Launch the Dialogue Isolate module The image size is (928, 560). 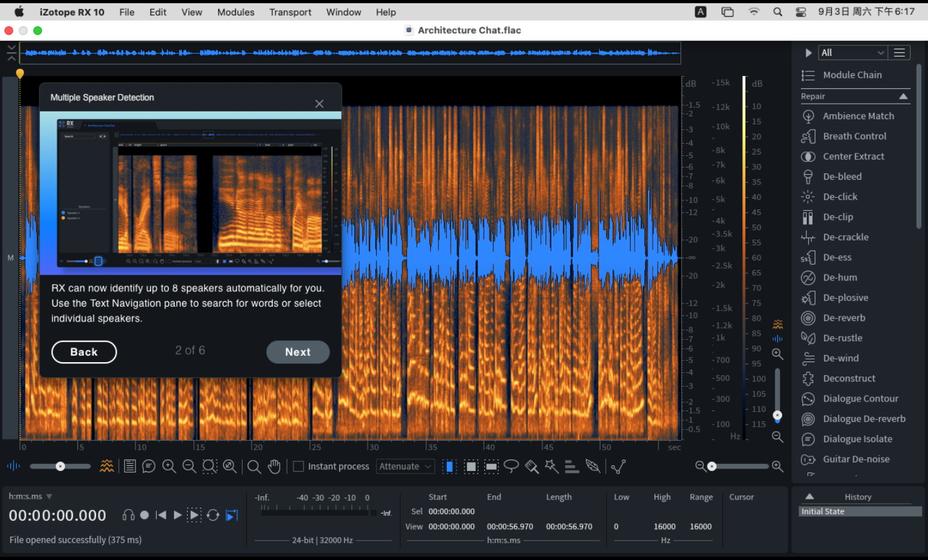(855, 439)
